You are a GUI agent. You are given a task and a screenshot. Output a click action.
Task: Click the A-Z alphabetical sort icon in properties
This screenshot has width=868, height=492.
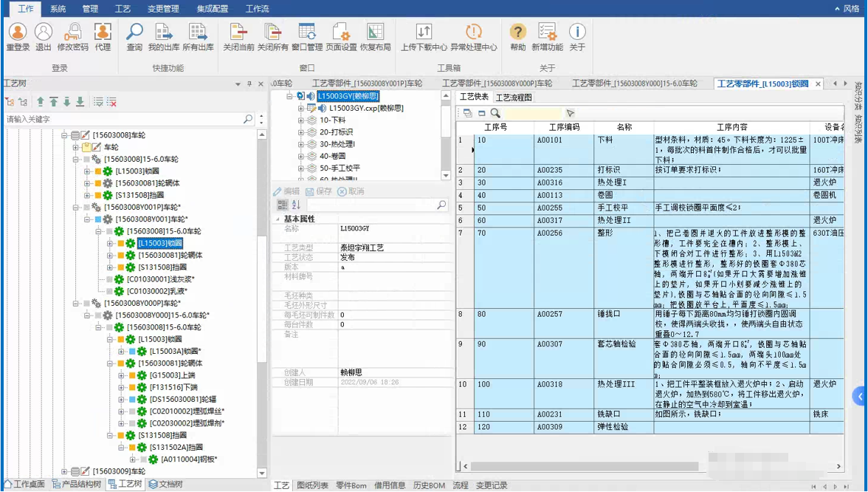pyautogui.click(x=296, y=205)
